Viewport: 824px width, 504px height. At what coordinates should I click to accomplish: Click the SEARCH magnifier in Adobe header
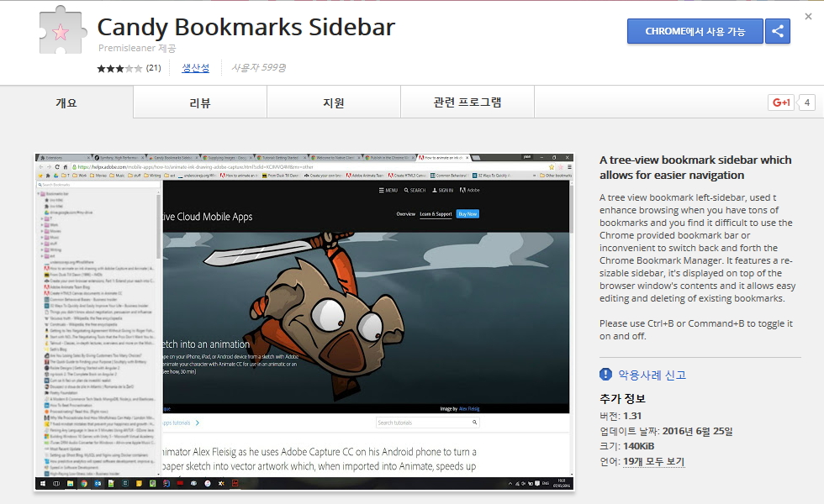pyautogui.click(x=408, y=191)
